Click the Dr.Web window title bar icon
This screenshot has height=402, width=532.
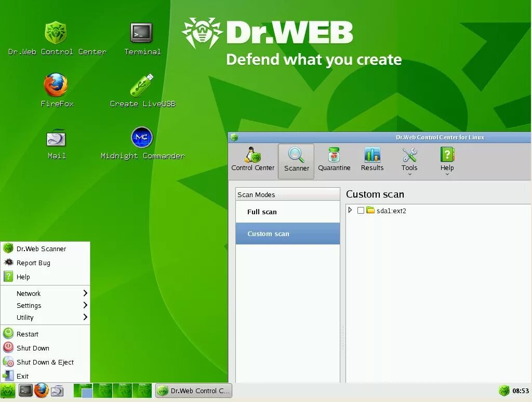coord(234,137)
